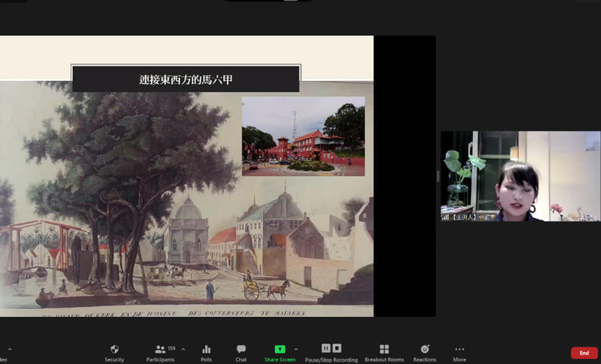Screen dimensions: 601x364
Task: Show More meeting options
Action: pyautogui.click(x=460, y=353)
